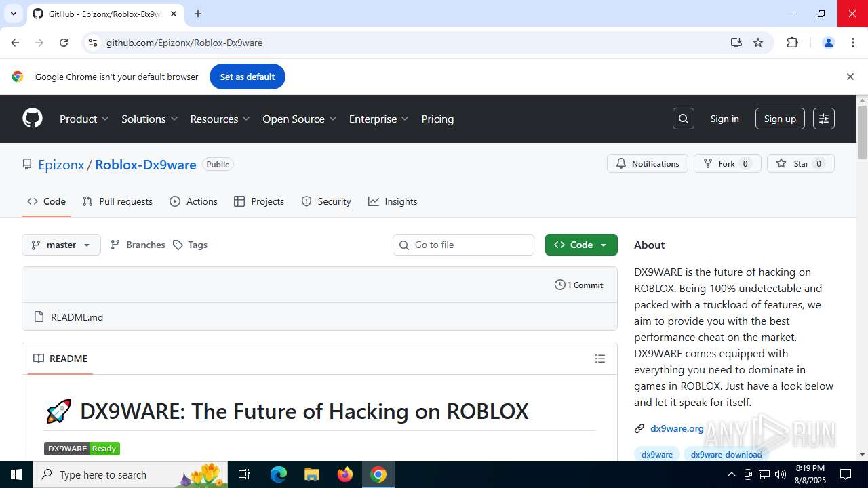
Task: Open README outline list icon
Action: (600, 359)
